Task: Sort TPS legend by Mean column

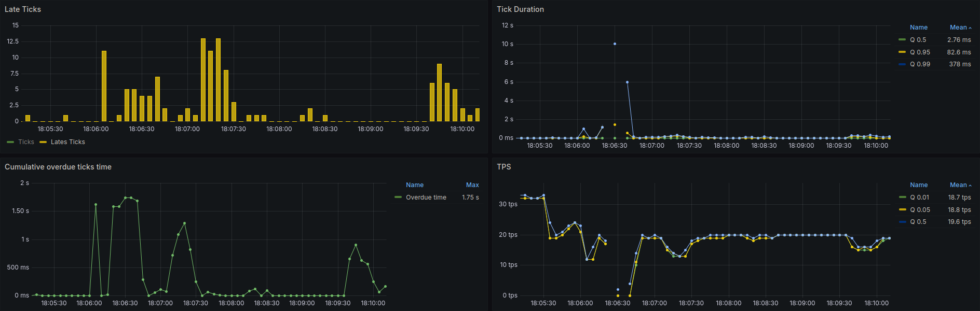Action: click(x=958, y=185)
